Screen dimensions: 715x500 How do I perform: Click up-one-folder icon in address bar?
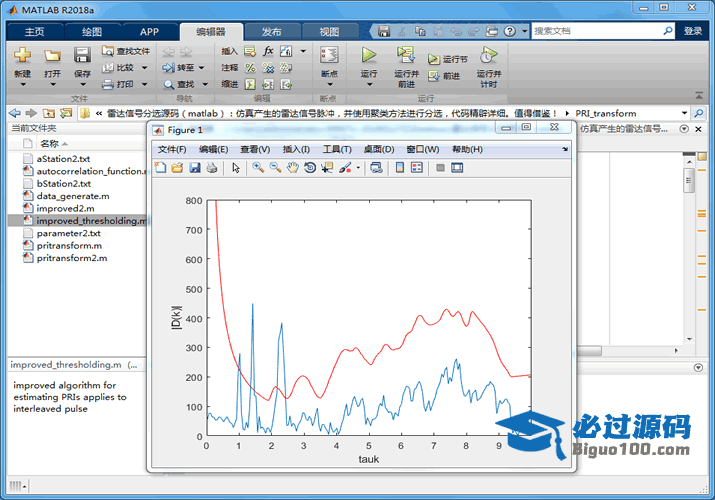tap(49, 113)
